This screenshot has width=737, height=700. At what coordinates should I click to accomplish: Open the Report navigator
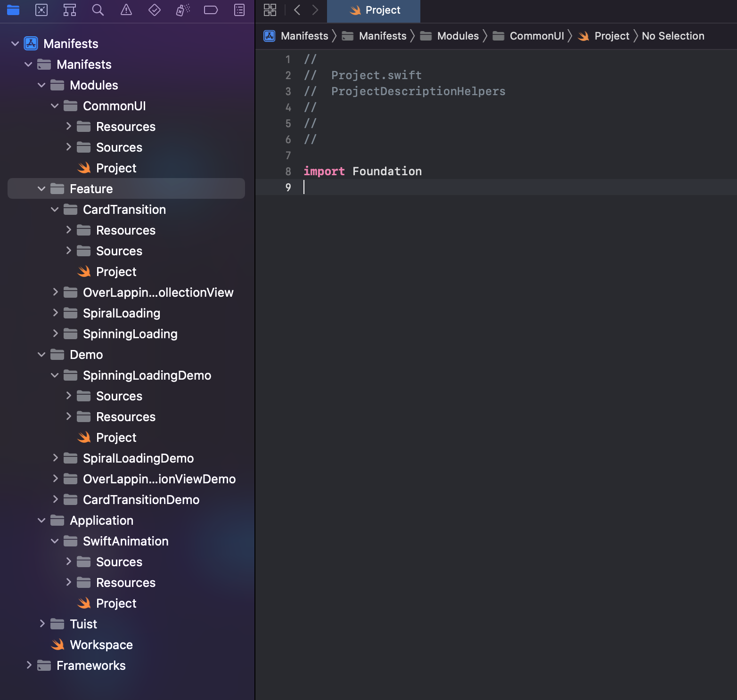tap(239, 10)
